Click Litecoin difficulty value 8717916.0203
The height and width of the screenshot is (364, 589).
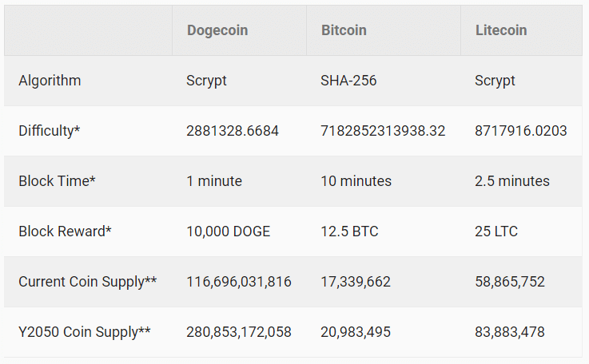[x=520, y=131]
